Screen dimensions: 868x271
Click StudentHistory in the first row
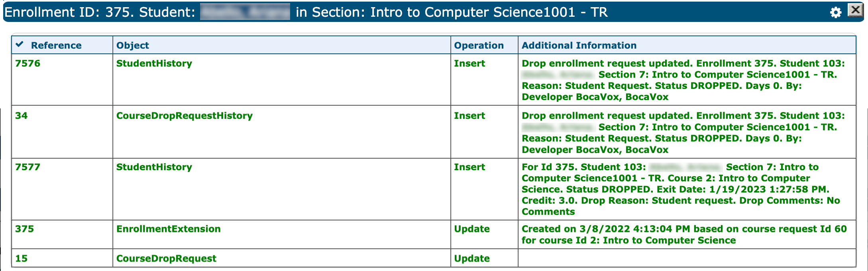pos(154,63)
